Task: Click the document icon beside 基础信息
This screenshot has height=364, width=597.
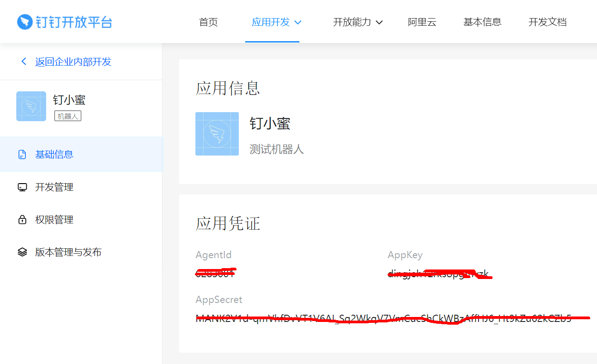Action: (x=22, y=155)
